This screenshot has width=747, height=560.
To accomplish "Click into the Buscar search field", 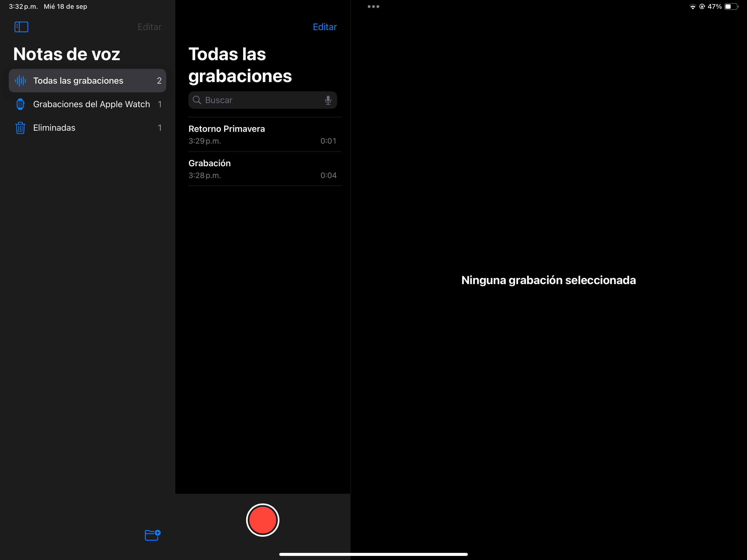I will click(260, 100).
